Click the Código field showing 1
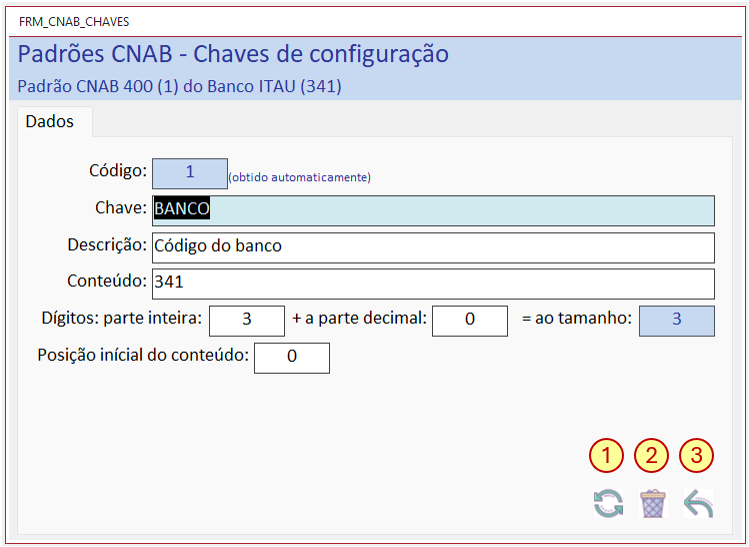 click(x=190, y=173)
